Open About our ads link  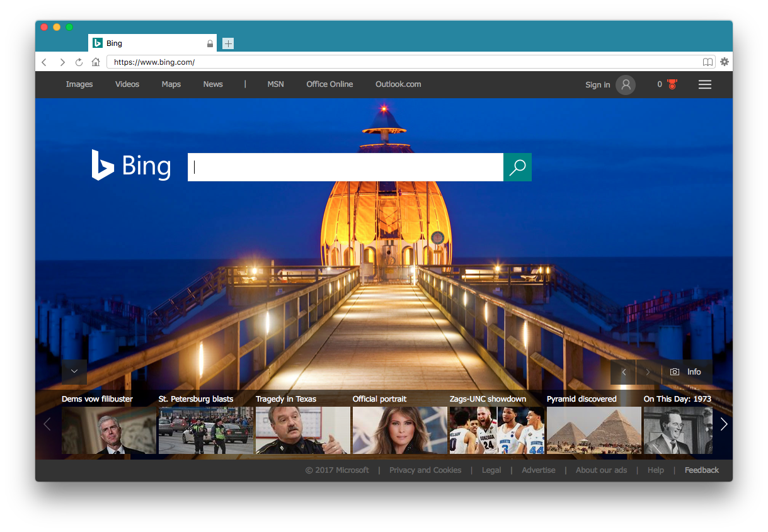point(601,470)
